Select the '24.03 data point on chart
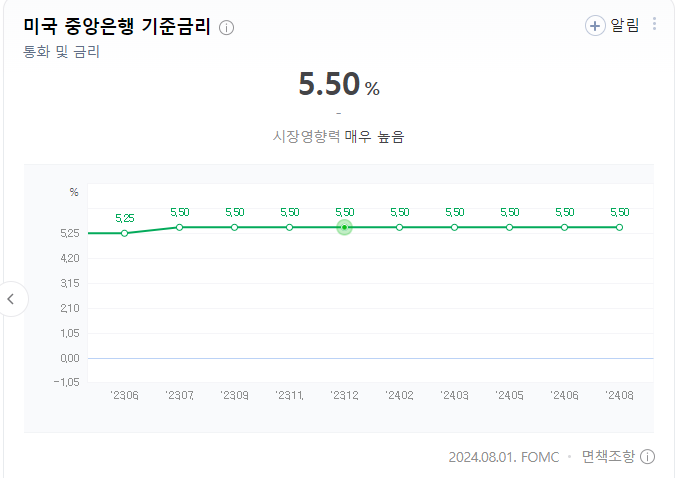 454,228
